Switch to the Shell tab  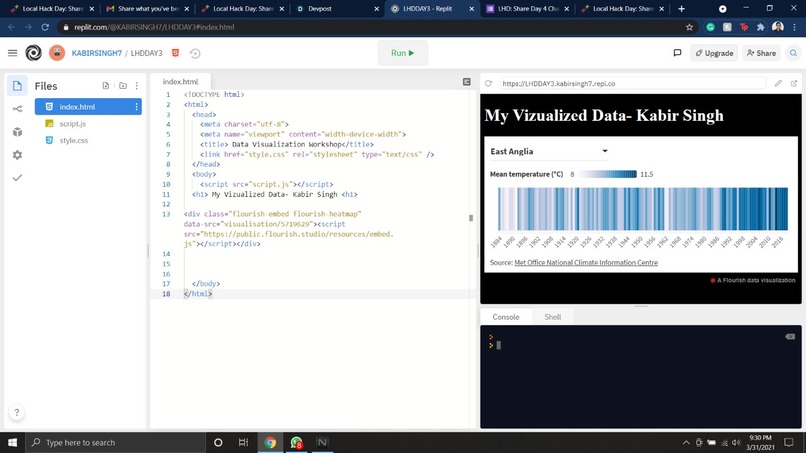click(x=553, y=317)
